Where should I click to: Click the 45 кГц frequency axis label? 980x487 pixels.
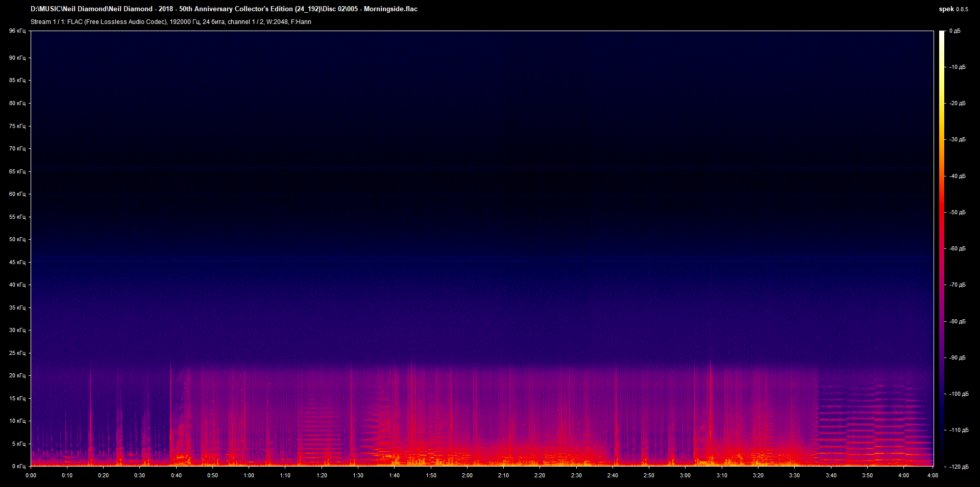(17, 262)
